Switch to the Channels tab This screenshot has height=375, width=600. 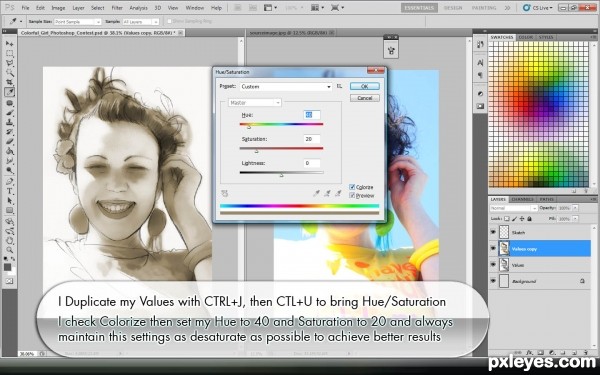(x=522, y=199)
